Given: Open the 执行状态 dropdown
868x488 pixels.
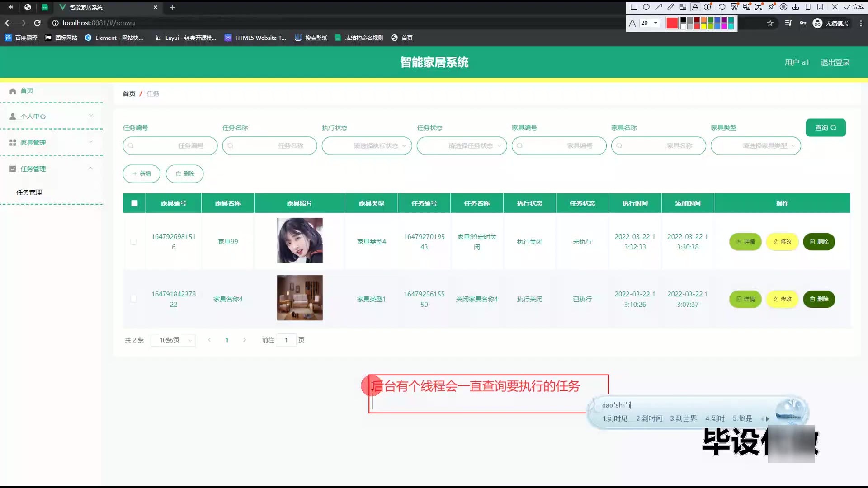Looking at the screenshot, I should [x=367, y=145].
